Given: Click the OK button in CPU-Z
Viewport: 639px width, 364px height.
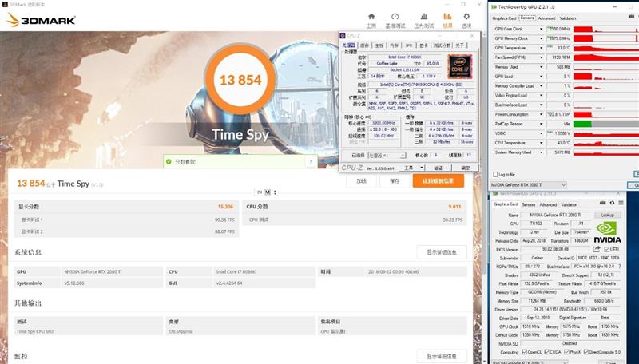Looking at the screenshot, I should (465, 168).
